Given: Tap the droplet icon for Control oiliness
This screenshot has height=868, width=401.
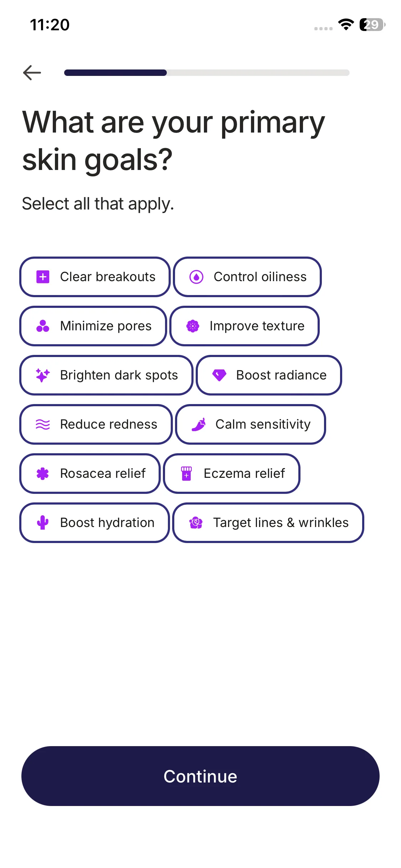Looking at the screenshot, I should (x=196, y=277).
